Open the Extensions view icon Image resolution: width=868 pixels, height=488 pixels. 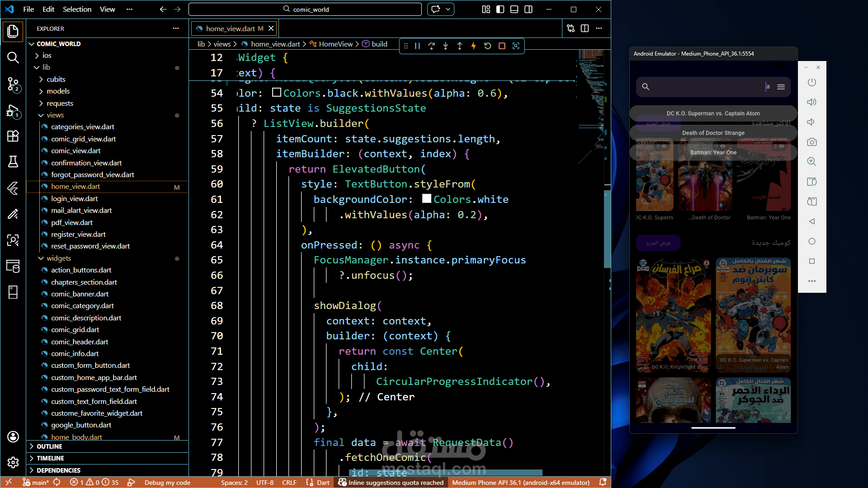coord(13,136)
